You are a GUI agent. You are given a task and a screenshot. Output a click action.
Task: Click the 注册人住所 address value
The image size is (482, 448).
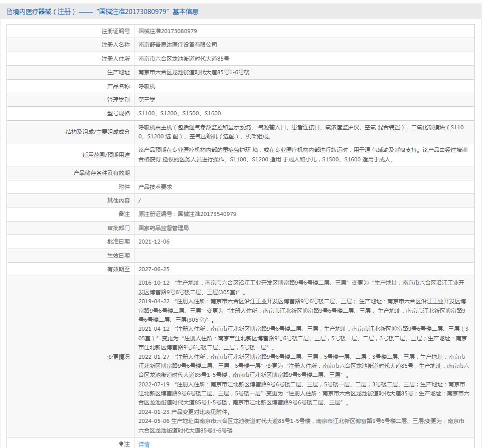(x=184, y=59)
